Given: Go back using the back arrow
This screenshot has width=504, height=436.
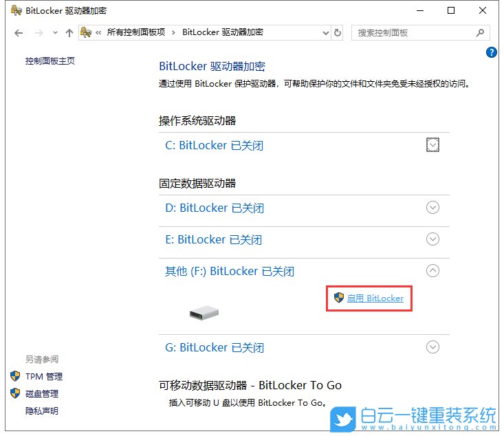Looking at the screenshot, I should (x=19, y=33).
